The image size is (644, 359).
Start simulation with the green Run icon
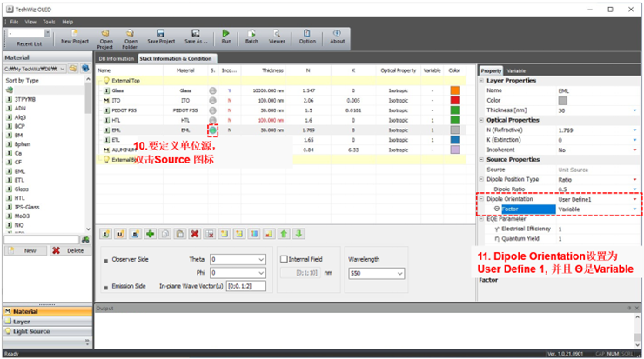226,34
